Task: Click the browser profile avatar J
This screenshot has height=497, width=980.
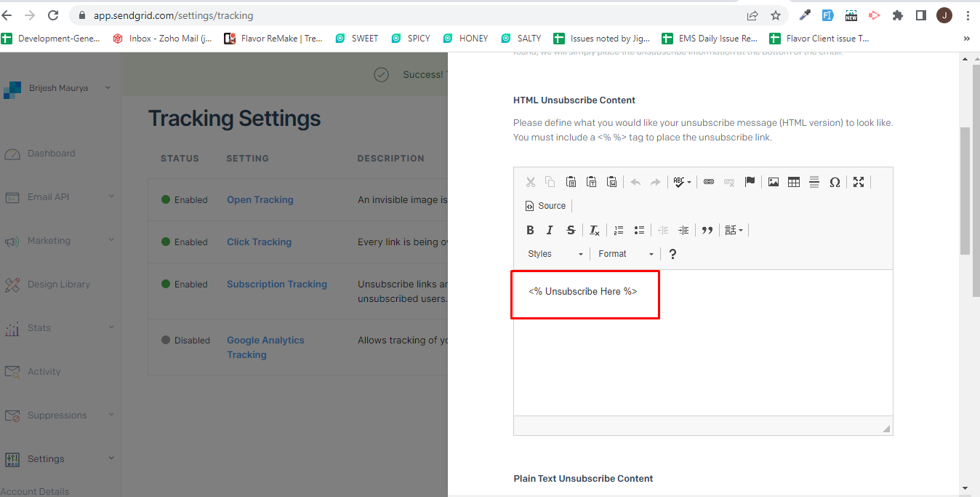Action: pyautogui.click(x=944, y=15)
